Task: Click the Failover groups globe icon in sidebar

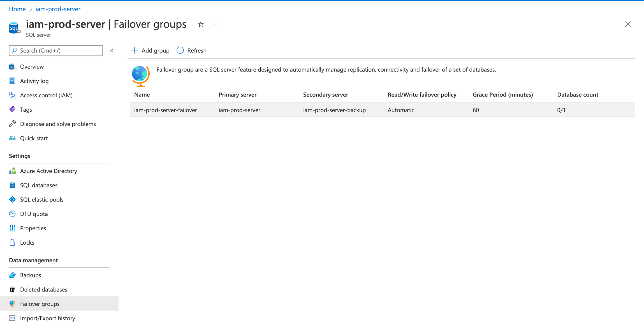Action: tap(12, 304)
